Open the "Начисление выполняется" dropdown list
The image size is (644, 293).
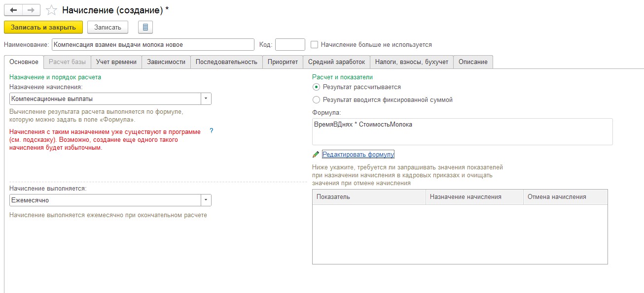tap(206, 200)
